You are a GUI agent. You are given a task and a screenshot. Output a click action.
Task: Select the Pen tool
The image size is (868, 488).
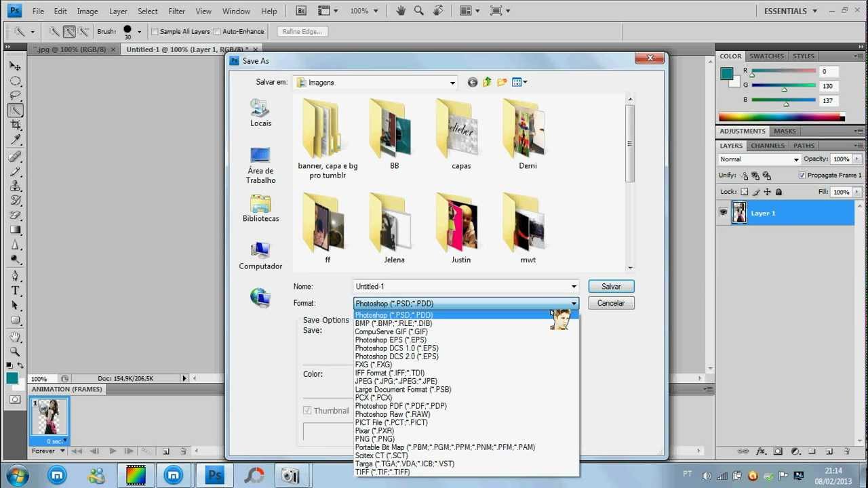(x=15, y=276)
